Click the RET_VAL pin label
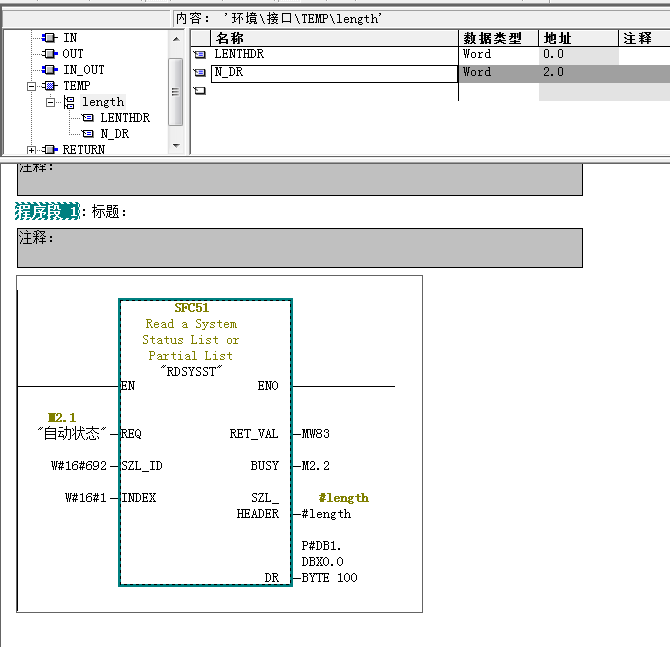The width and height of the screenshot is (670, 647). coord(254,434)
